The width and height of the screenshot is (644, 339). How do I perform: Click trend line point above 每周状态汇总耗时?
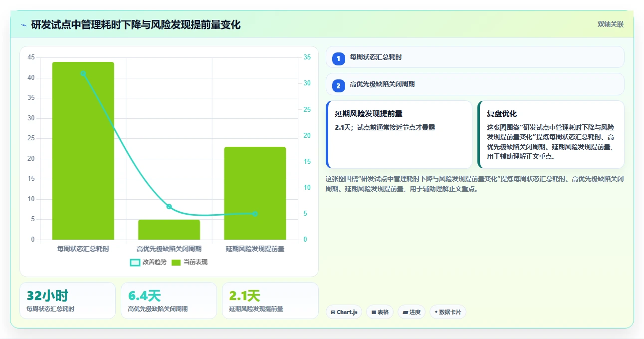click(x=83, y=73)
